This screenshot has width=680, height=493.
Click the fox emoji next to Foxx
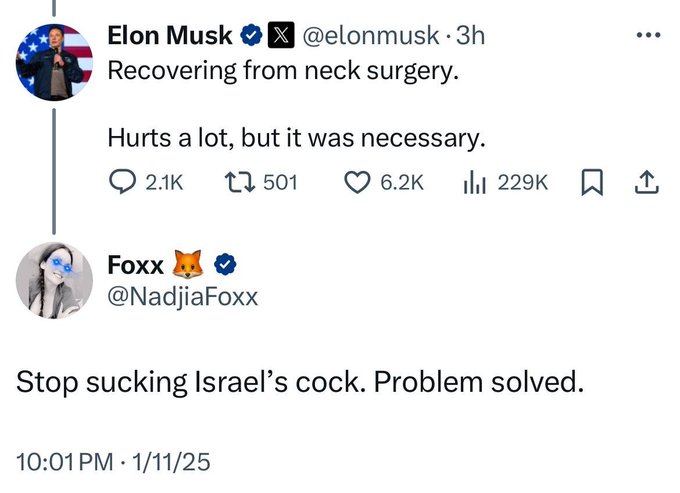[190, 265]
